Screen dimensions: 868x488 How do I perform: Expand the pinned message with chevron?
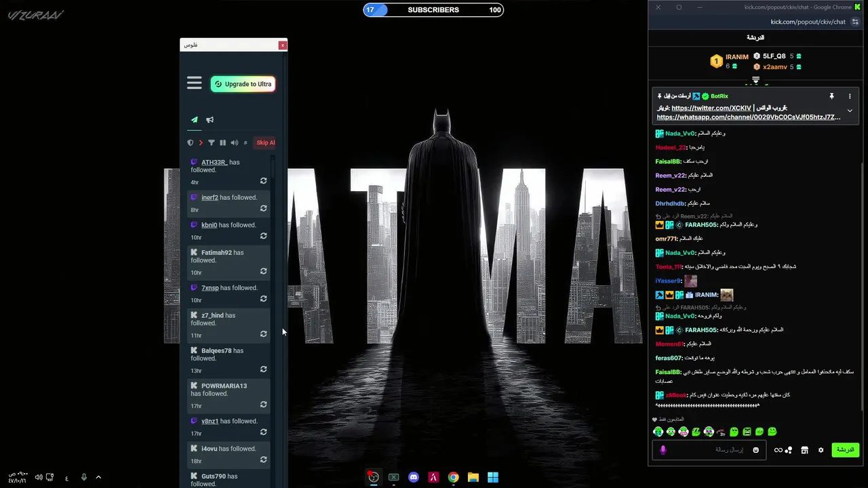850,110
